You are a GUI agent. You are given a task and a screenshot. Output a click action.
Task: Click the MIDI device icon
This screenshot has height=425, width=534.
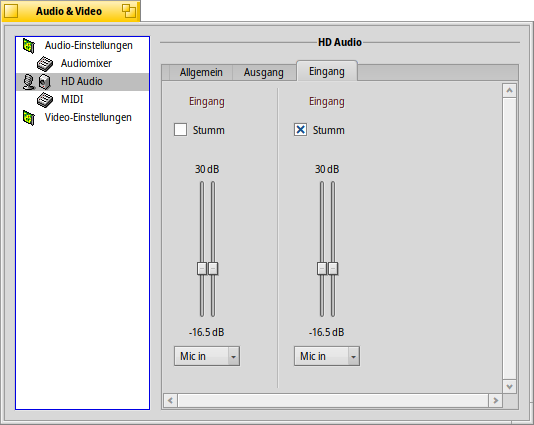point(45,100)
